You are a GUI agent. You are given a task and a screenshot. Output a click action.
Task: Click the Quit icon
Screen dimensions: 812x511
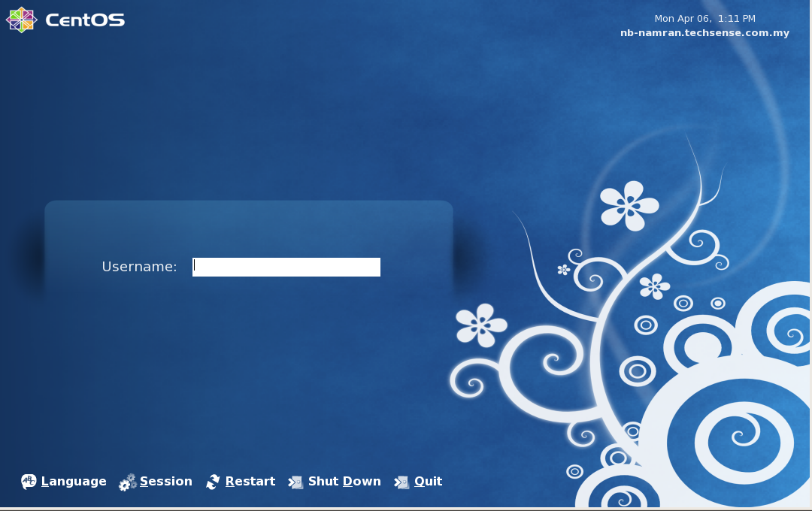pos(401,482)
